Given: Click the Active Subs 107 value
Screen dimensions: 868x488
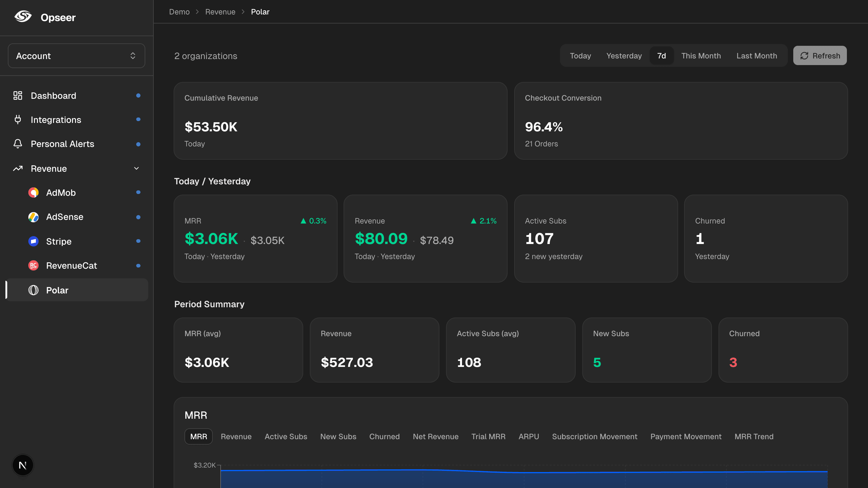Looking at the screenshot, I should 539,239.
